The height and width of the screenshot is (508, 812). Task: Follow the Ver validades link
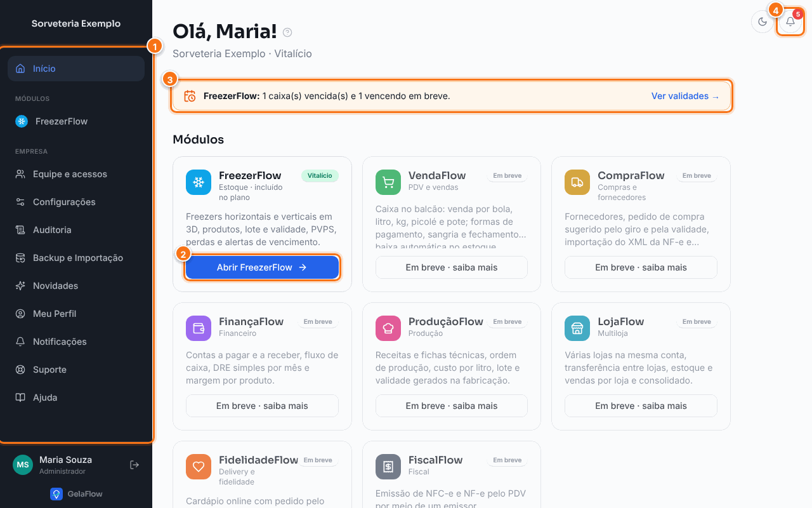(685, 97)
